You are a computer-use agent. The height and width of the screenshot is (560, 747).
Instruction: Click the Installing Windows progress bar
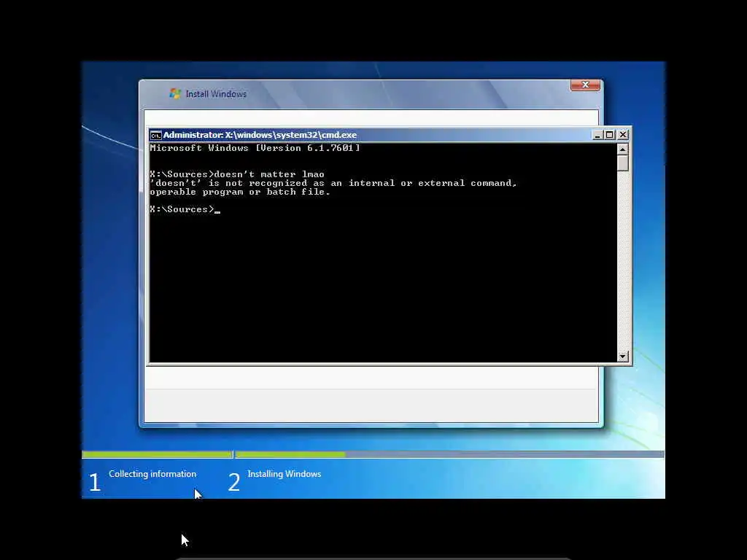coord(449,455)
